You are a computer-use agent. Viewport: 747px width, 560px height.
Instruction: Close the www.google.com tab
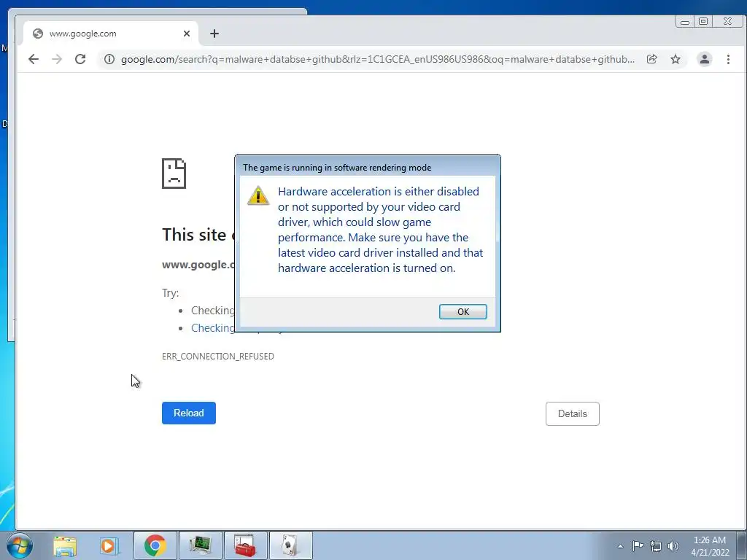[x=186, y=34]
